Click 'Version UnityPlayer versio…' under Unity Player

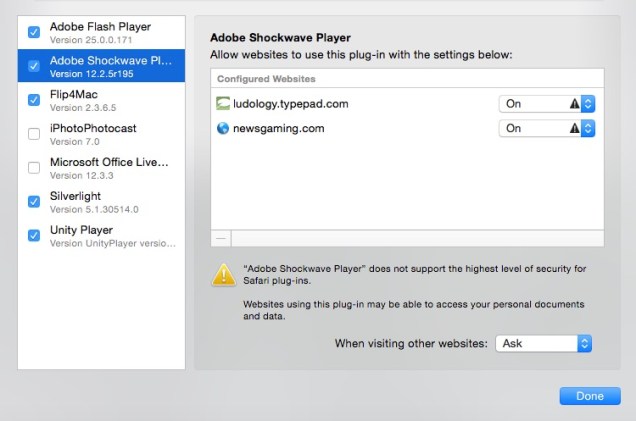tap(113, 243)
